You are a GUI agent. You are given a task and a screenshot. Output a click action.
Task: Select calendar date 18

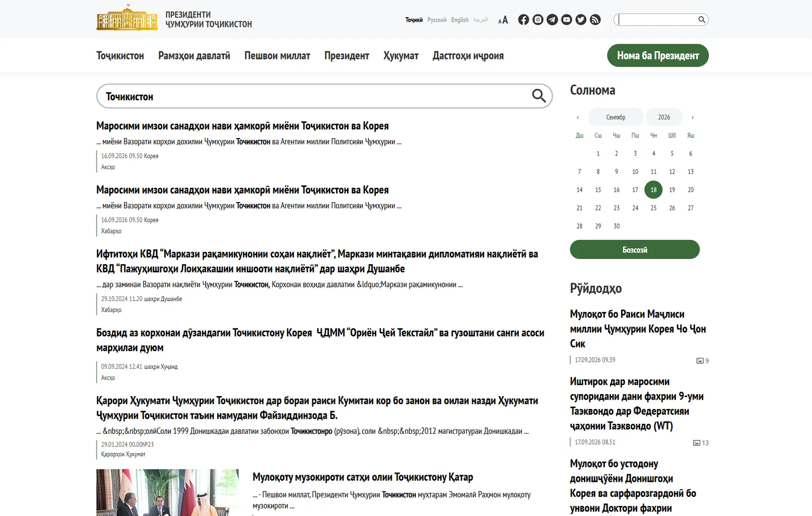pos(653,190)
